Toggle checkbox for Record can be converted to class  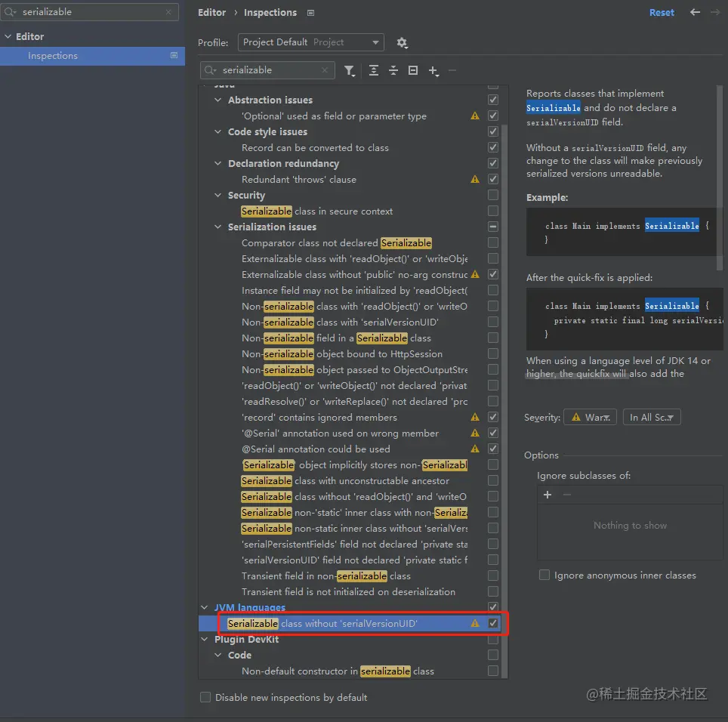pyautogui.click(x=493, y=147)
